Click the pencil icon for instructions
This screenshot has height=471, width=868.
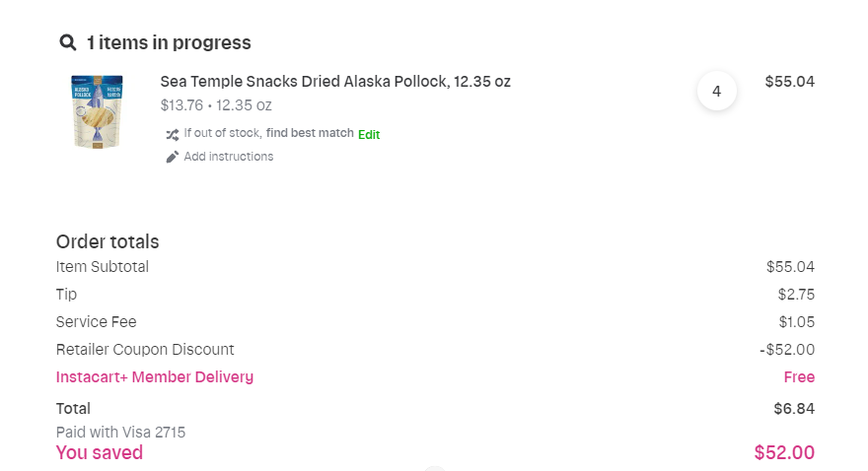pyautogui.click(x=172, y=157)
